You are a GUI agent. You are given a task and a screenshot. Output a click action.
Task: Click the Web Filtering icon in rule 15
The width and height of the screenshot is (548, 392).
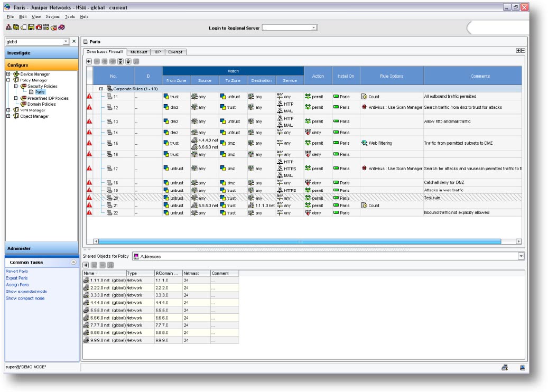(x=364, y=143)
